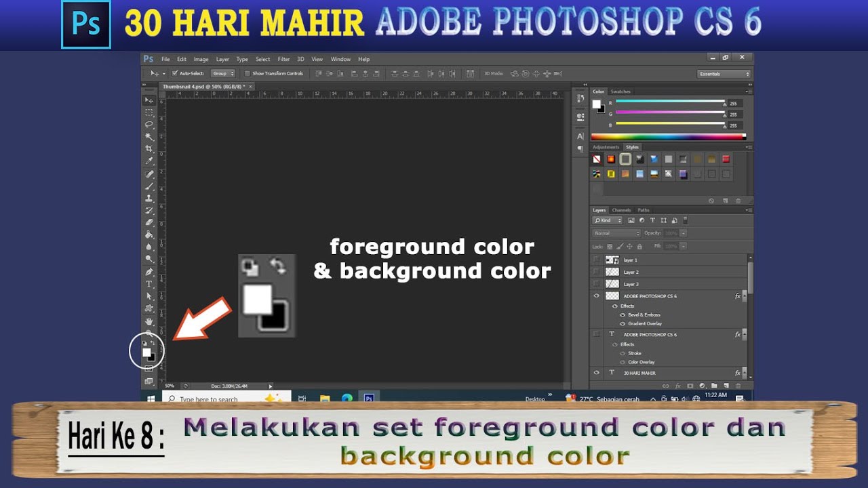Image resolution: width=868 pixels, height=488 pixels.
Task: Open the layer filter Kind dropdown
Action: [x=608, y=220]
